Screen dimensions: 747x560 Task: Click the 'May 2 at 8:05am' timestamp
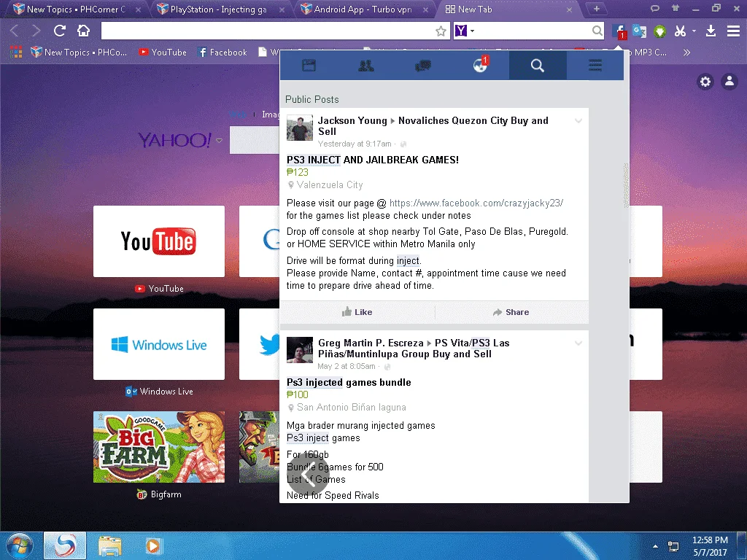[x=347, y=366]
